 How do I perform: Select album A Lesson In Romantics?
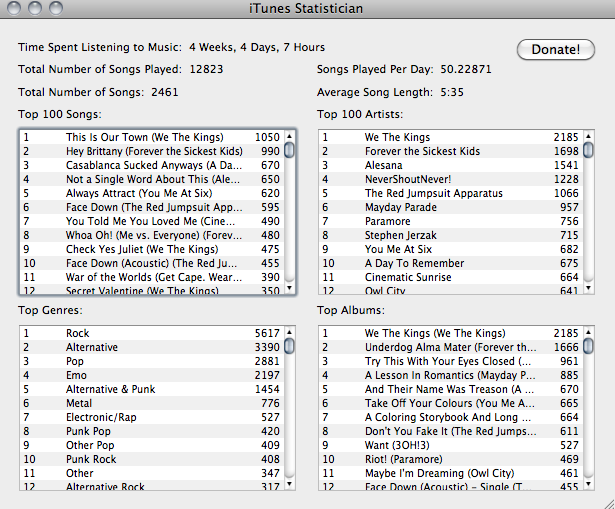(x=451, y=375)
